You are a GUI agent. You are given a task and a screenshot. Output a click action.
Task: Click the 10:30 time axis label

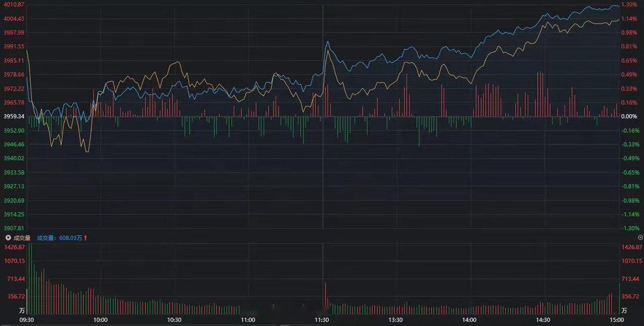[x=174, y=320]
